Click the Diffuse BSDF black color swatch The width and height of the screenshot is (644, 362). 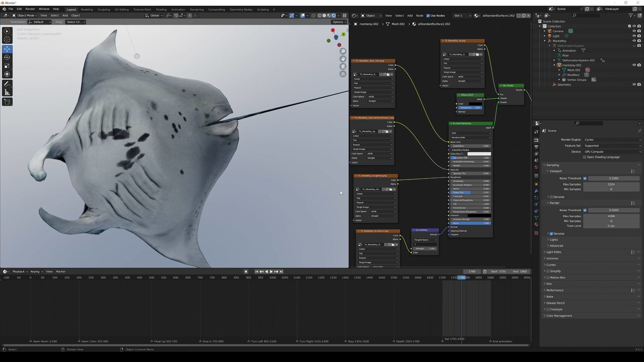click(475, 104)
